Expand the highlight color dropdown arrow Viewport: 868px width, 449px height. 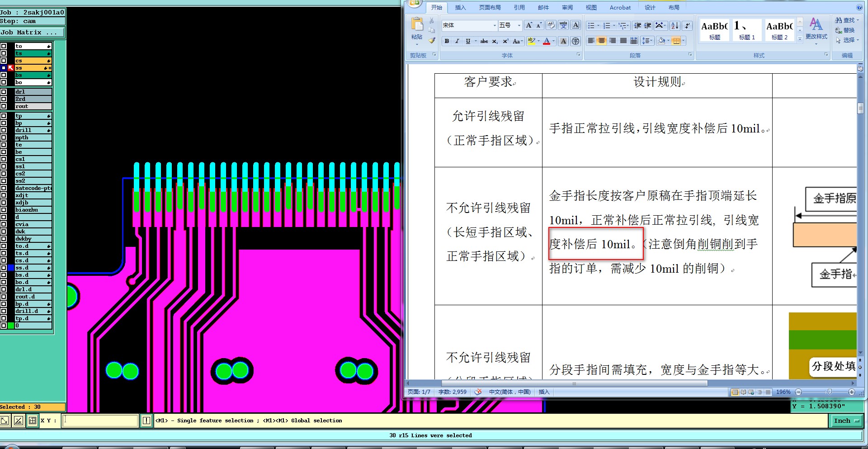(x=538, y=41)
